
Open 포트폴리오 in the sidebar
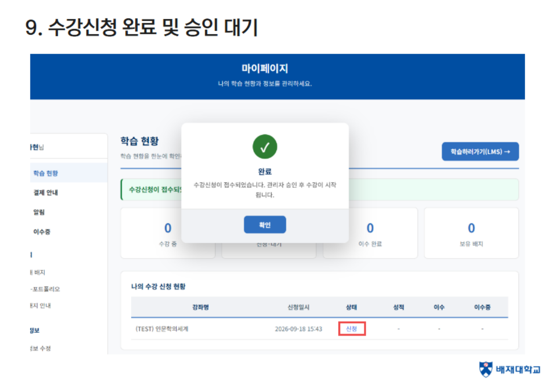pyautogui.click(x=45, y=289)
